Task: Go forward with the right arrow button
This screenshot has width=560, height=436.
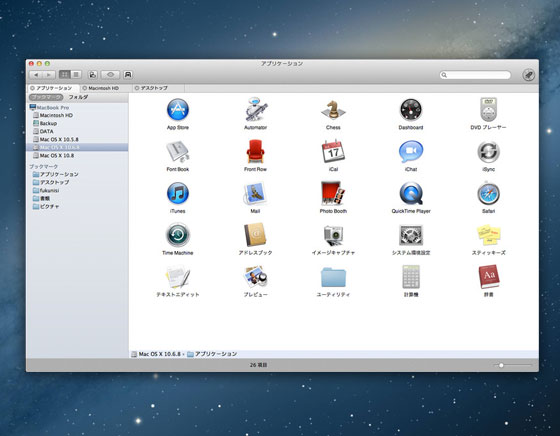Action: point(49,75)
